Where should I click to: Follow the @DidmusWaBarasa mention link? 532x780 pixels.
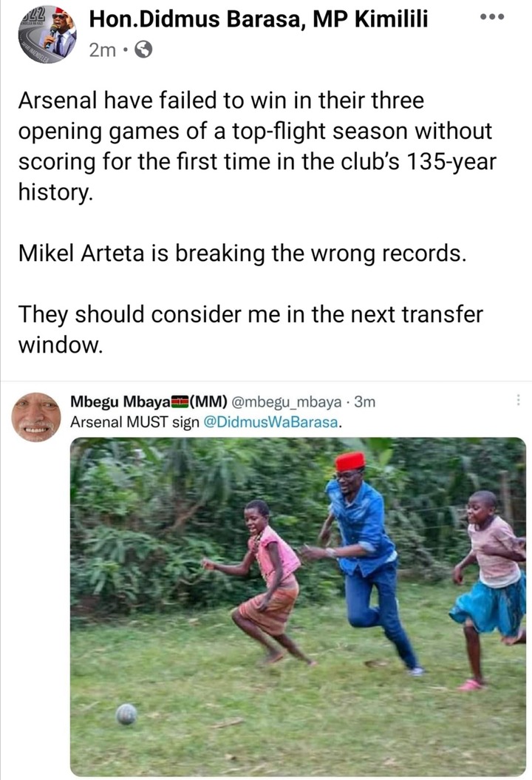(x=271, y=422)
